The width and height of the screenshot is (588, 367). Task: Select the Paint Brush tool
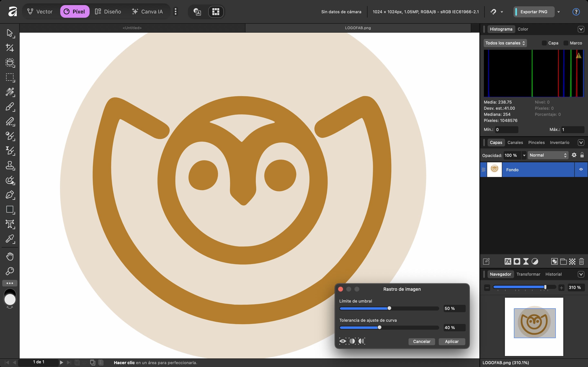coord(10,107)
